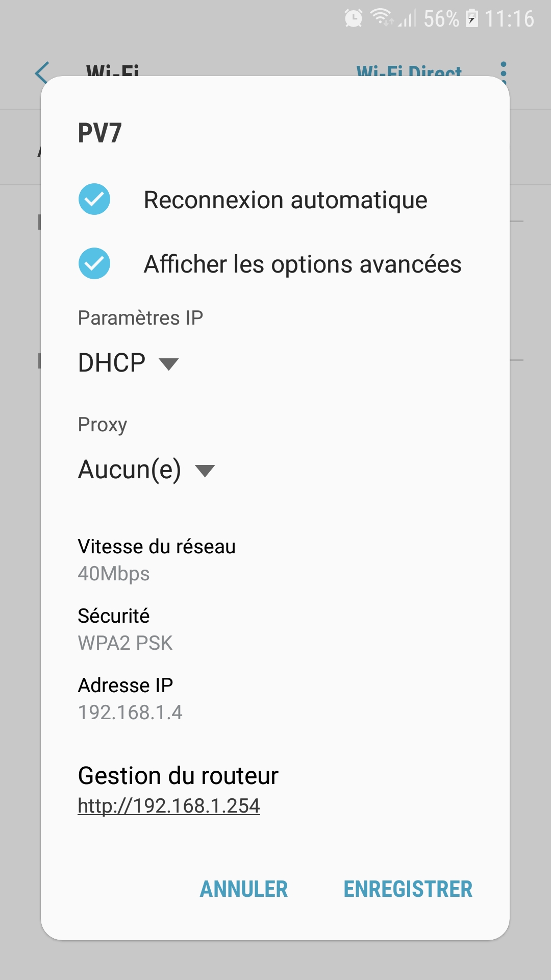The image size is (551, 980).
Task: Save with the ENREGISTRER button
Action: [408, 889]
